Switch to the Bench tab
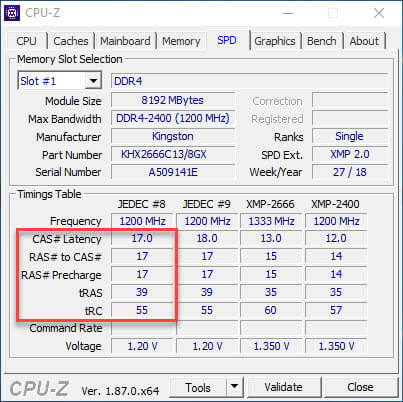The height and width of the screenshot is (402, 403). 322,41
